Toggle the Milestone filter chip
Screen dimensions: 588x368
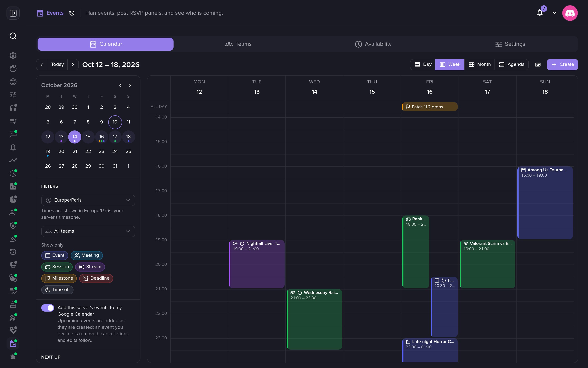click(59, 278)
